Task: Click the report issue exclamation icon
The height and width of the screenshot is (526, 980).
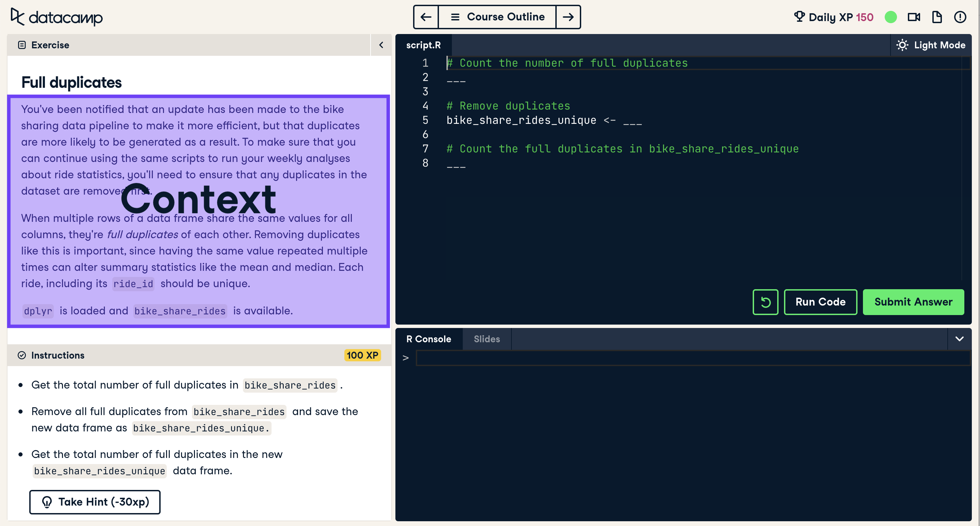Action: click(x=960, y=17)
